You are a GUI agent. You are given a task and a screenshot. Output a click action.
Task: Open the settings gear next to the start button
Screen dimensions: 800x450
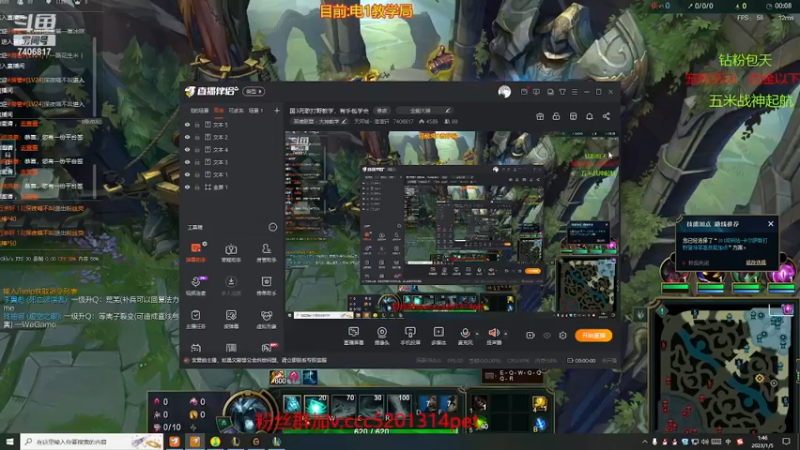click(x=563, y=335)
